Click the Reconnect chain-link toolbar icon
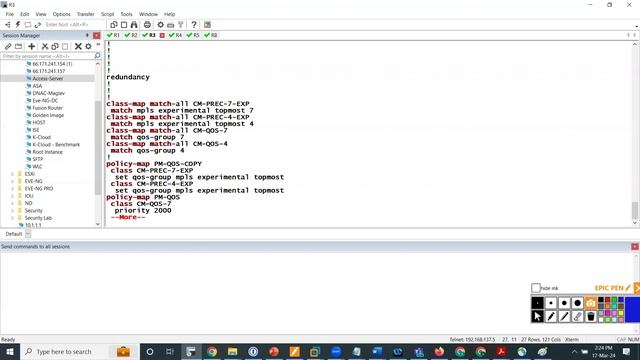The height and width of the screenshot is (360, 640). (x=38, y=25)
